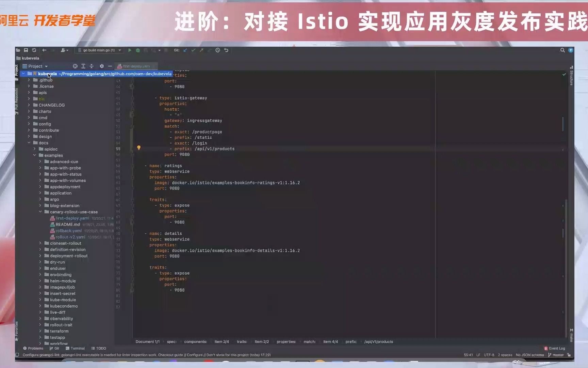
Task: Click the Git update project blue arrow
Action: [185, 50]
